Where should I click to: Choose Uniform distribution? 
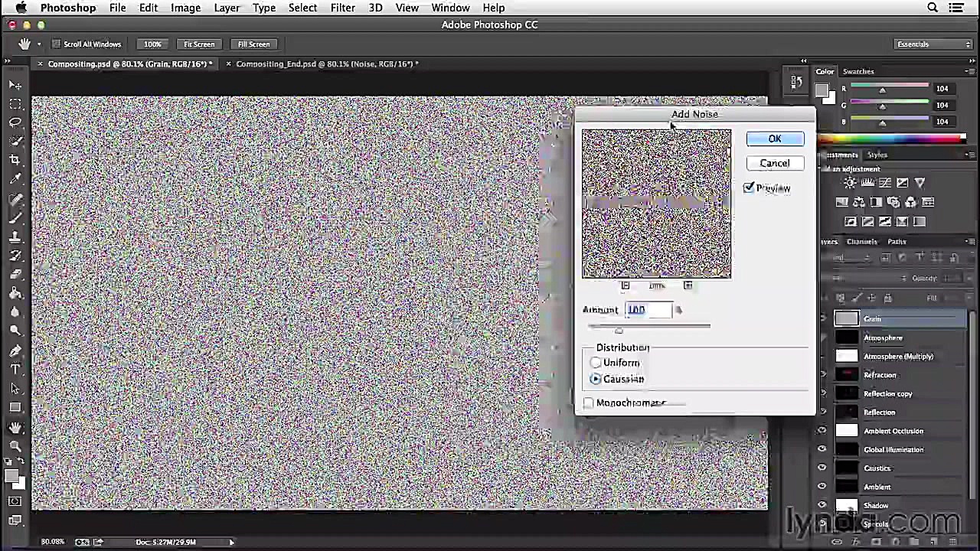click(596, 363)
